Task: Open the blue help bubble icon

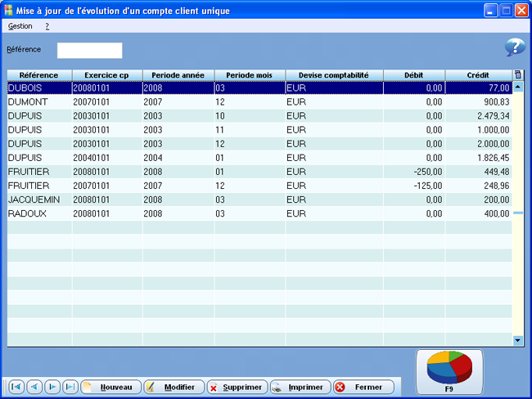Action: point(515,47)
